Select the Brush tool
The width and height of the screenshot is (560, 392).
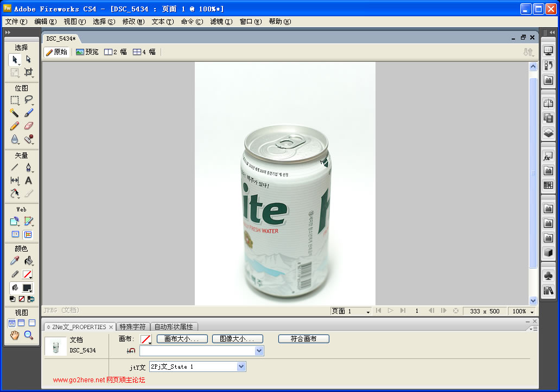click(29, 113)
